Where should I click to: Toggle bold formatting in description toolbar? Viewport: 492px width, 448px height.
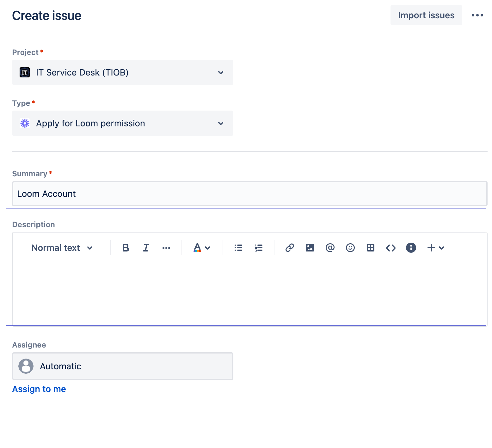click(x=126, y=248)
